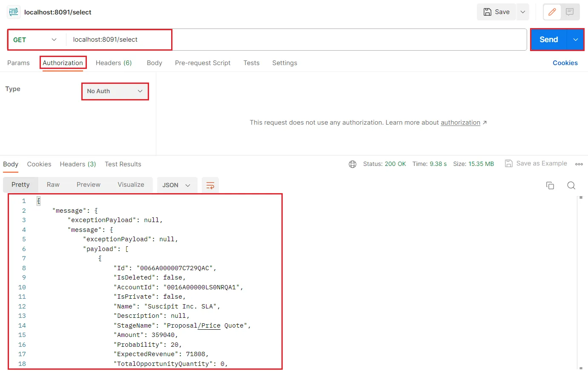This screenshot has width=588, height=371.
Task: Click the wrap lines icon
Action: [210, 185]
